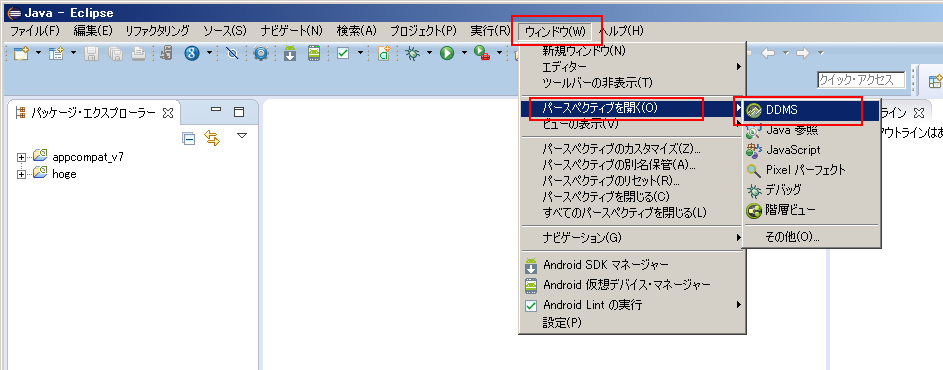Click the Print toolbar icon
The width and height of the screenshot is (943, 370).
pos(138,54)
